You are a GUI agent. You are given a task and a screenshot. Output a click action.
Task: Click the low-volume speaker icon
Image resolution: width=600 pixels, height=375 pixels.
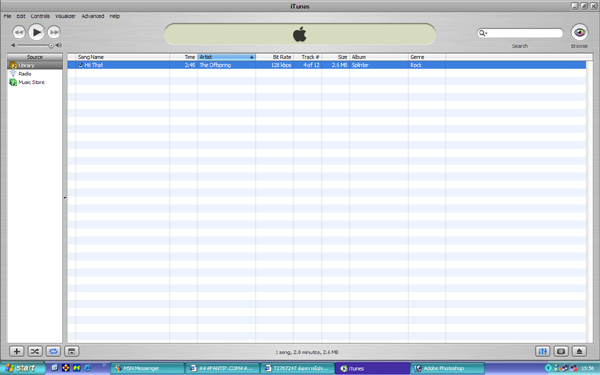coord(13,45)
